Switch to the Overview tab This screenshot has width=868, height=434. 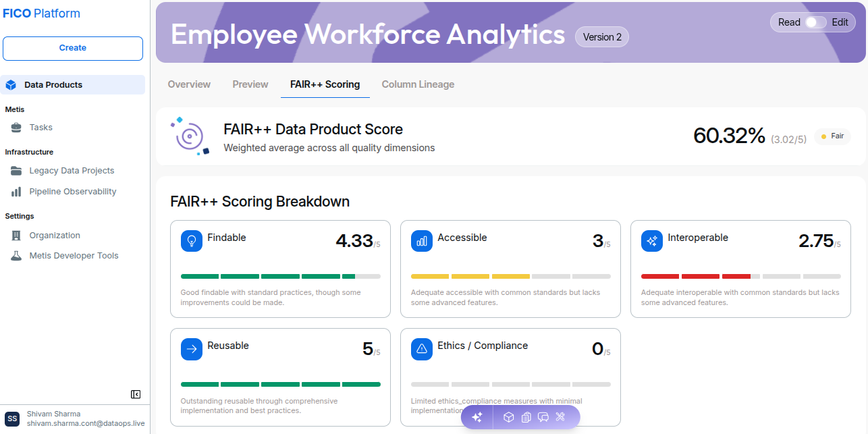pos(189,84)
